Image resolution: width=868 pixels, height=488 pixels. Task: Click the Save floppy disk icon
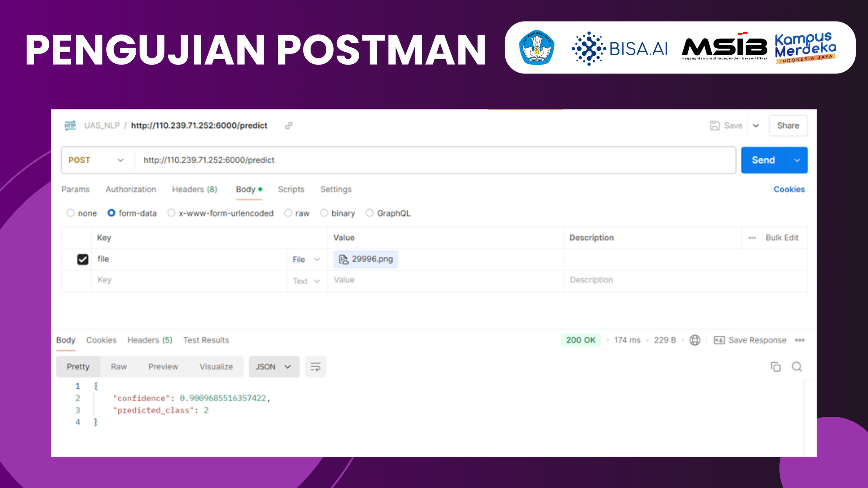(x=714, y=126)
